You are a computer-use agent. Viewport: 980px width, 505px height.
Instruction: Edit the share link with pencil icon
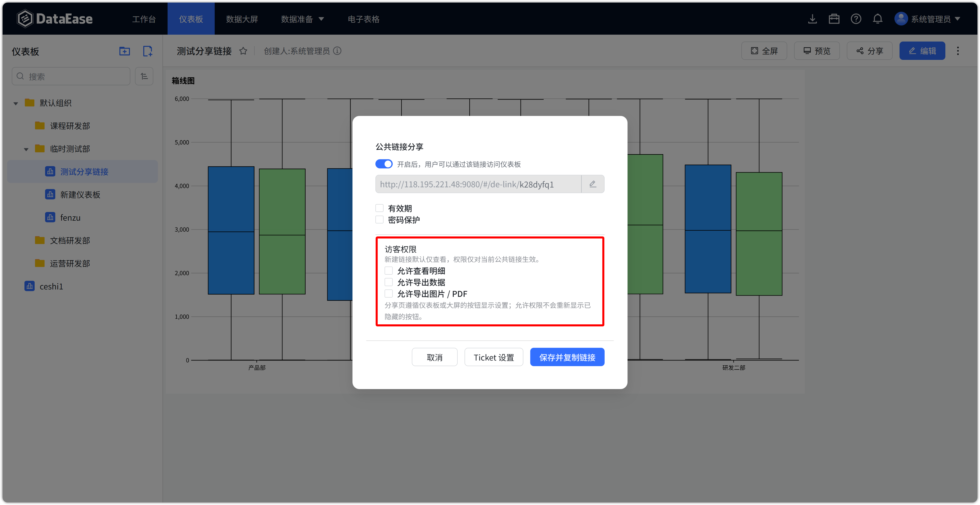(593, 184)
